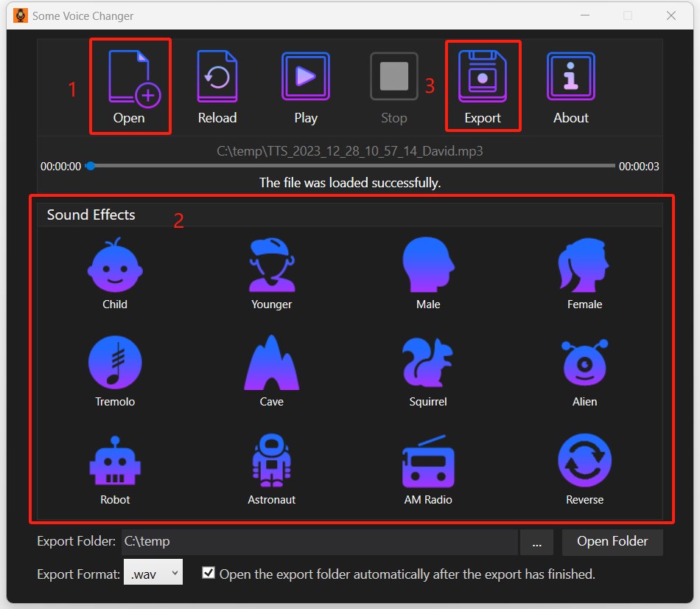Apply the Cave echo effect

tap(271, 369)
